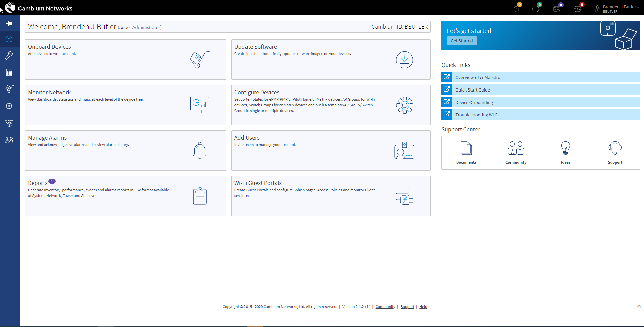
Task: Click the monitor chart icon in Monitor Network
Action: pos(200,105)
